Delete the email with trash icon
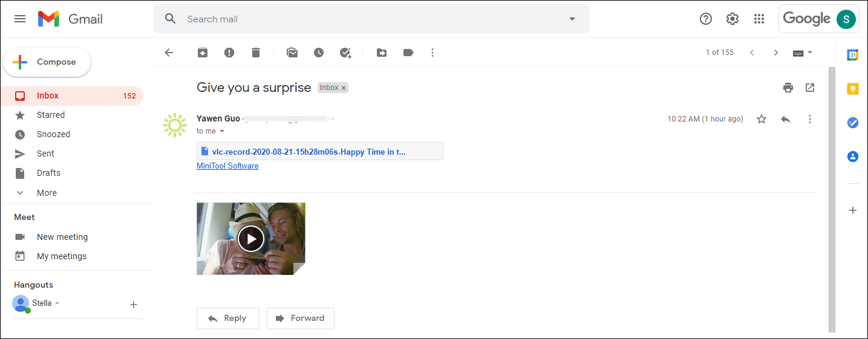The image size is (868, 339). (x=256, y=53)
